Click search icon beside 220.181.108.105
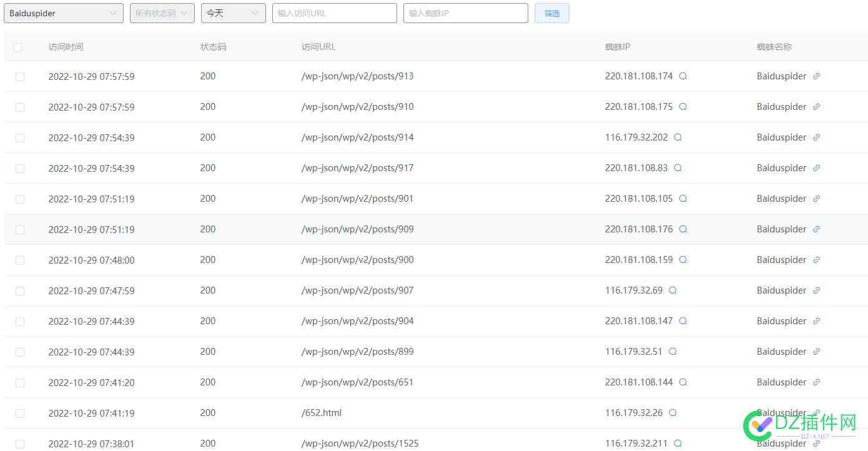Image resolution: width=868 pixels, height=451 pixels. (683, 199)
